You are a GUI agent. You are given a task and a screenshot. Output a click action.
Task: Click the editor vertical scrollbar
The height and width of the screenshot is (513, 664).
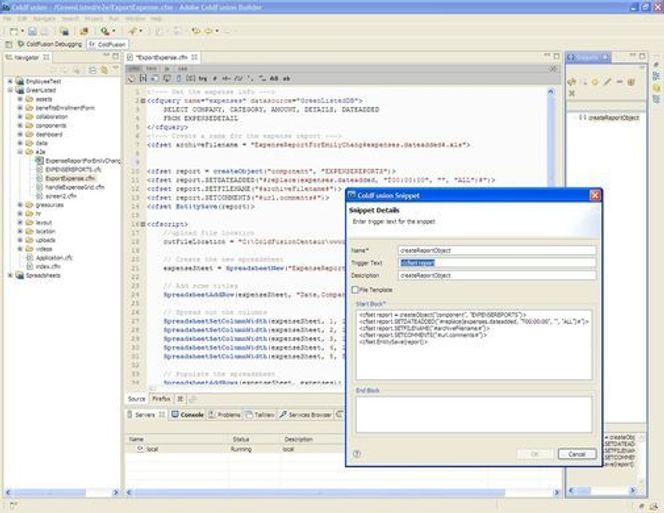(x=551, y=140)
